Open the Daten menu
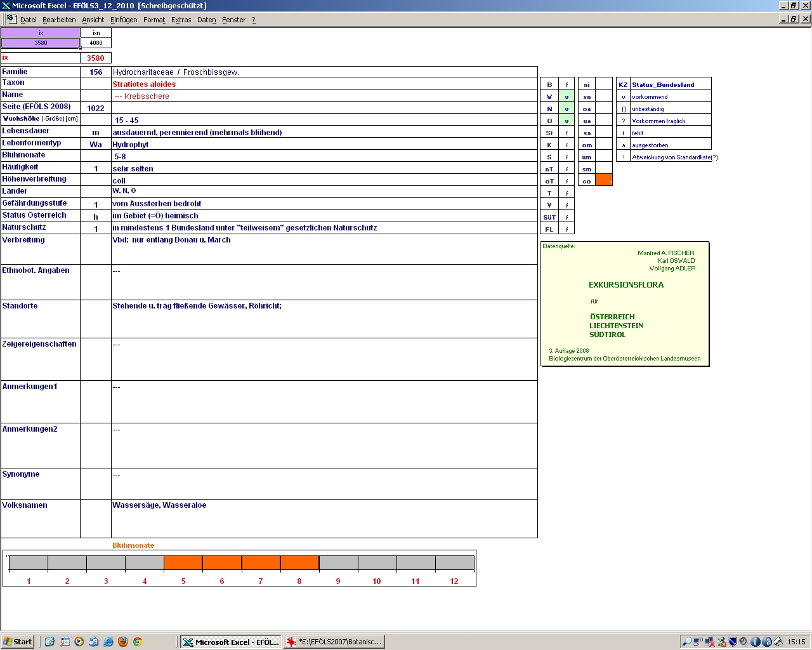The image size is (812, 650). (x=207, y=20)
